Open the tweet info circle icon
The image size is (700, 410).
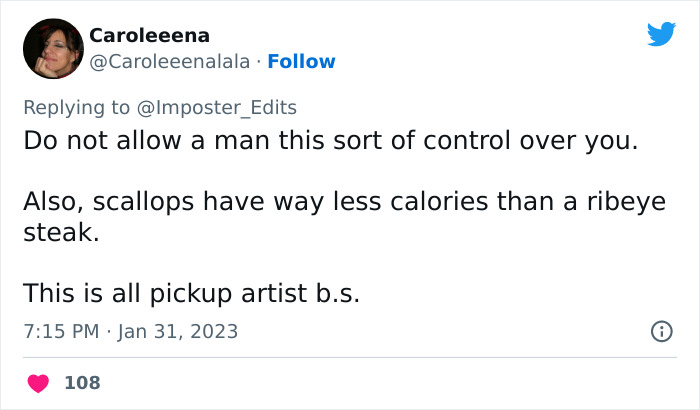tap(661, 331)
